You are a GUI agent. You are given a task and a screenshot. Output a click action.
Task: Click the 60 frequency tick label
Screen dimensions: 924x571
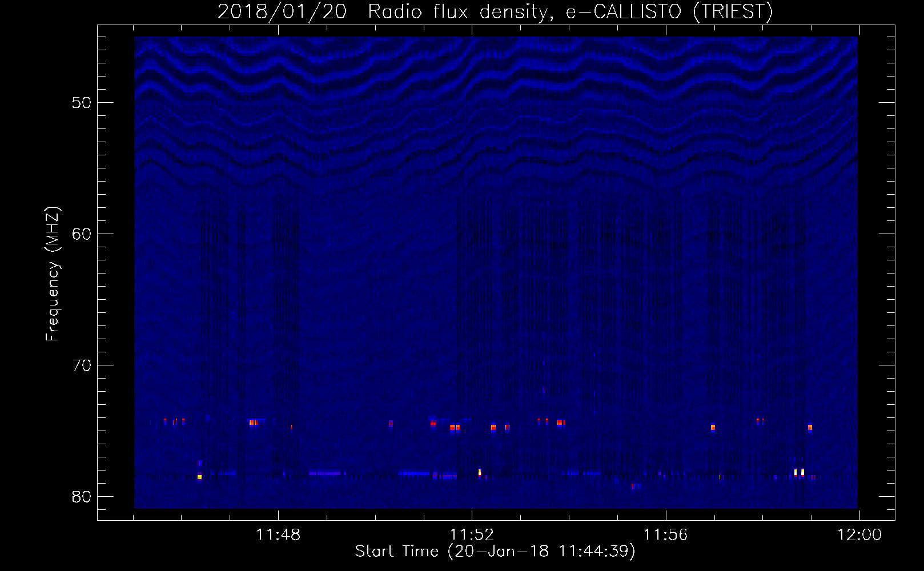tap(82, 234)
